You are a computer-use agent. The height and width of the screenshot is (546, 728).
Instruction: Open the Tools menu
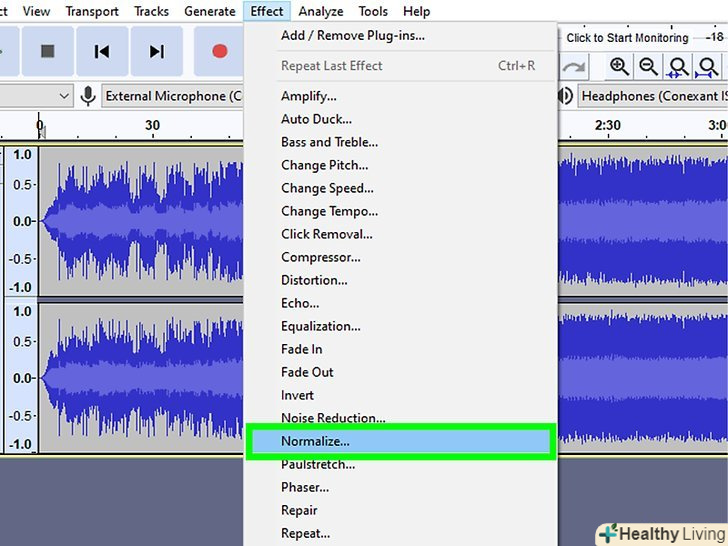click(x=373, y=11)
